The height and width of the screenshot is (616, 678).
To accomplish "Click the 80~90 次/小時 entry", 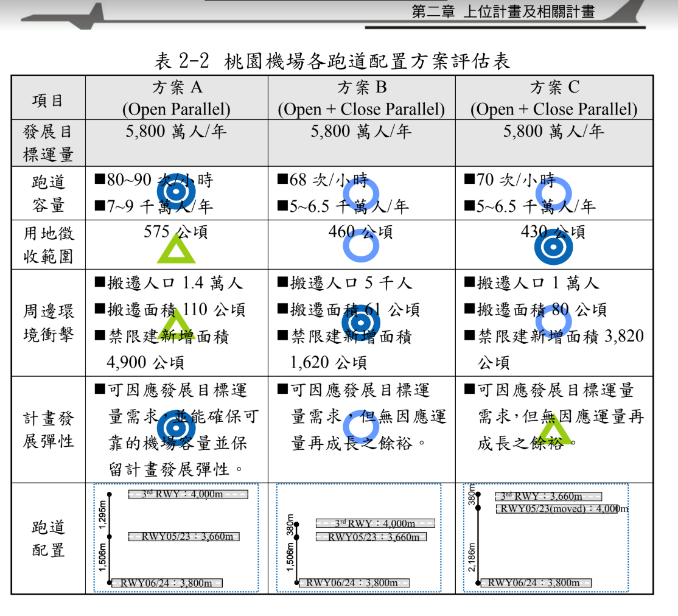I will pyautogui.click(x=154, y=180).
